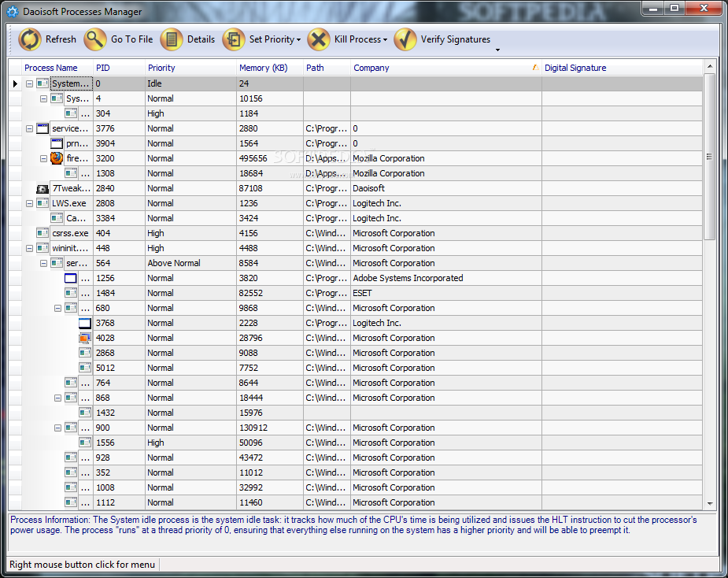
Task: Select the Firefox icon in PID 3200 row
Action: [x=57, y=158]
